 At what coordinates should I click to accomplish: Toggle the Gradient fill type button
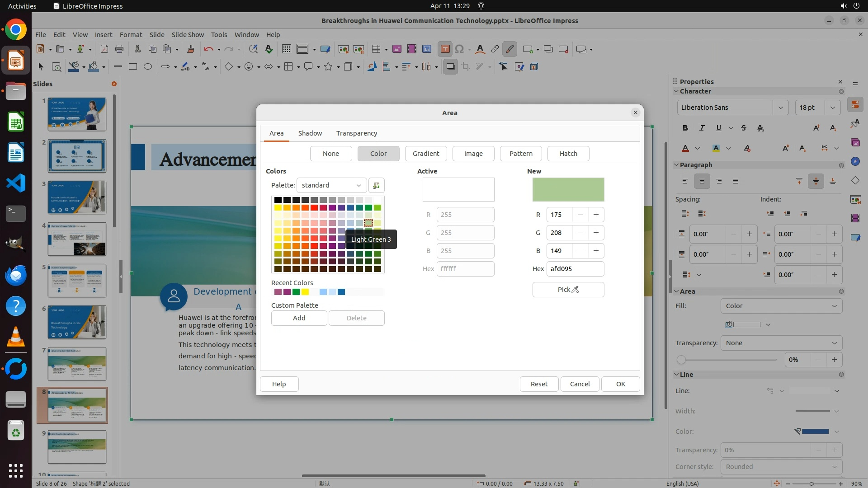click(425, 154)
